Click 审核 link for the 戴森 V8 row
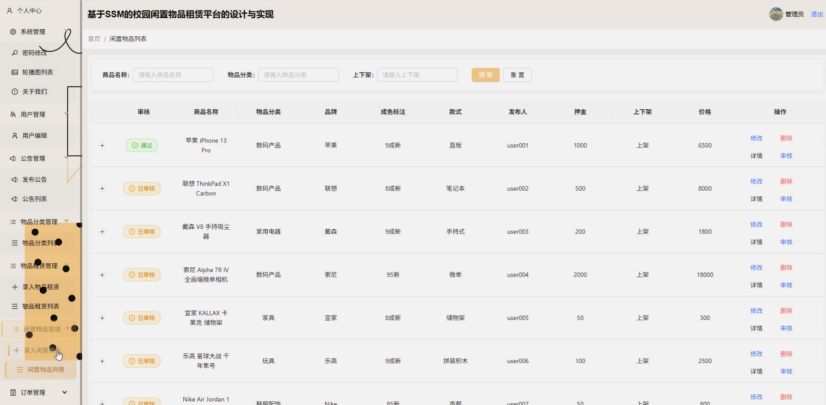 point(786,242)
